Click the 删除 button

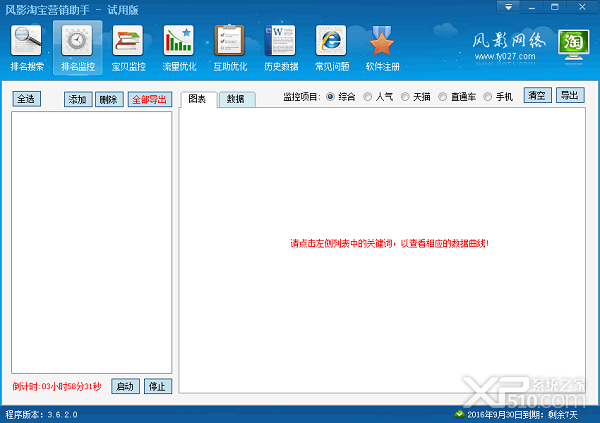coord(109,100)
